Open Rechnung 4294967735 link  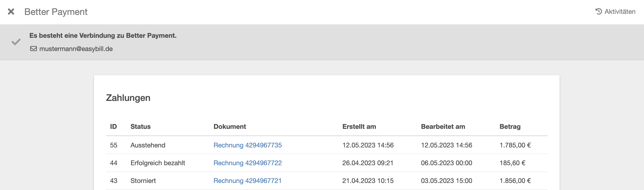pos(247,145)
